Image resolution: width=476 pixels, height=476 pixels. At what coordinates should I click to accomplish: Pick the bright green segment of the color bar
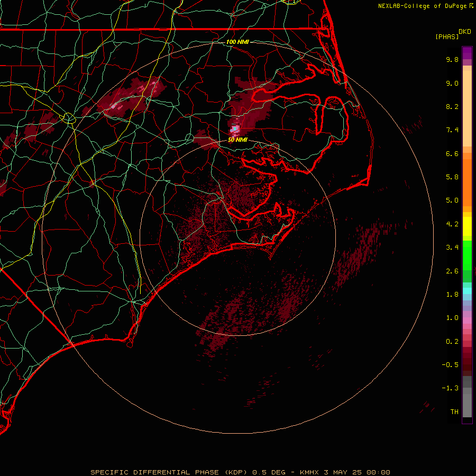tap(467, 255)
